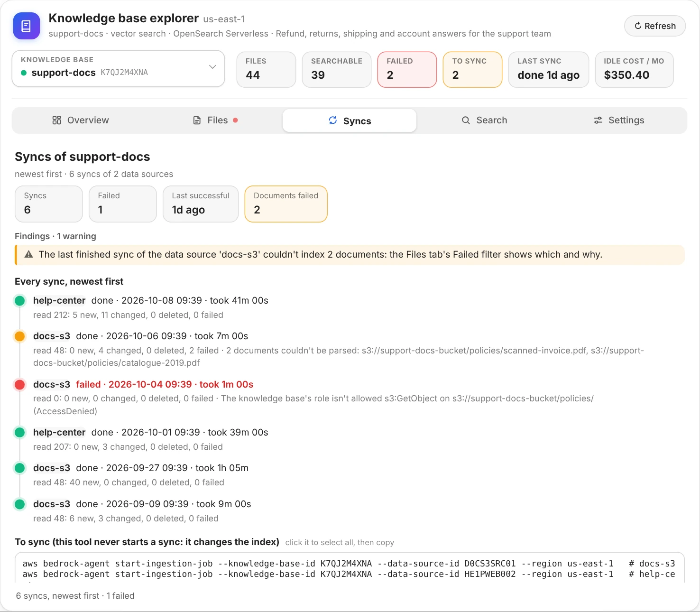Click the Syncs 6 summary card

click(49, 204)
